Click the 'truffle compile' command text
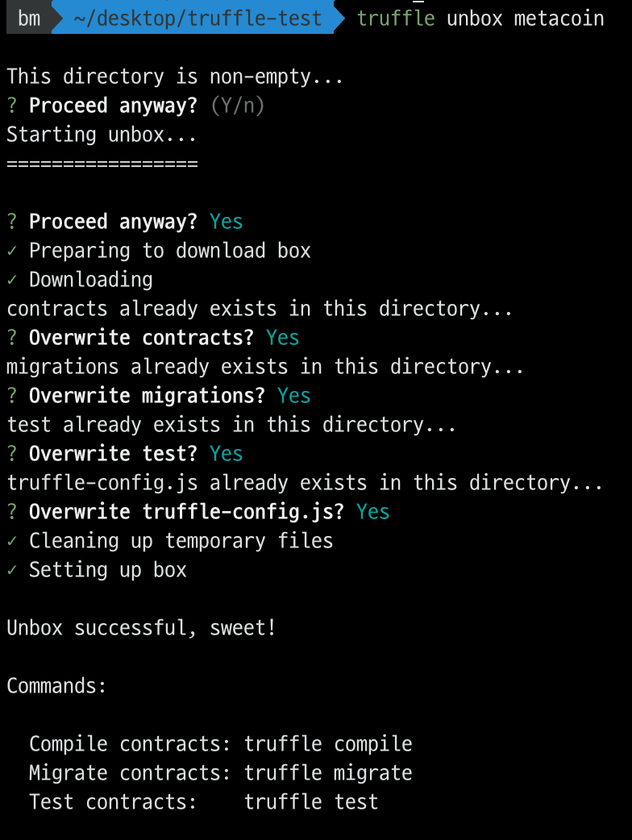This screenshot has width=632, height=840. [x=328, y=744]
